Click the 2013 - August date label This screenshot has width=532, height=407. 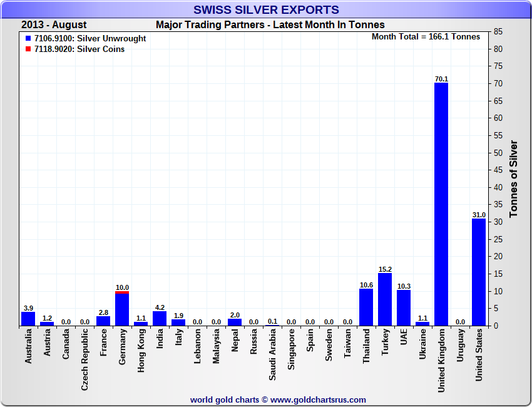point(54,25)
